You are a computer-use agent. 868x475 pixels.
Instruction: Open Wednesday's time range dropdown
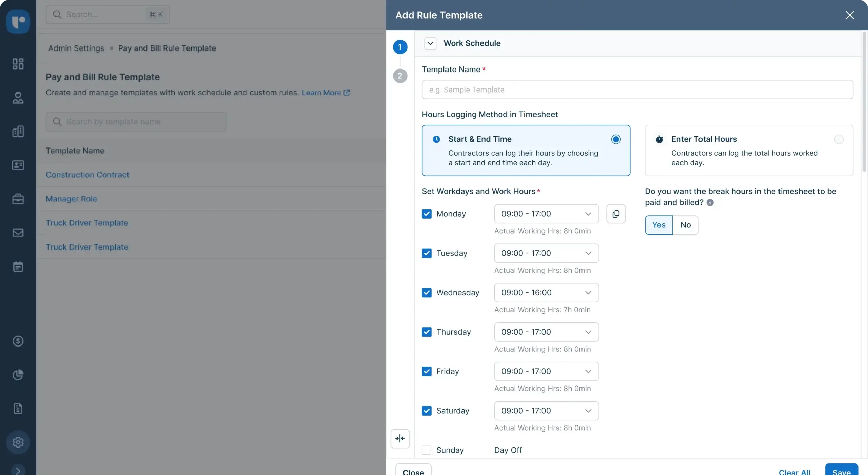coord(546,292)
